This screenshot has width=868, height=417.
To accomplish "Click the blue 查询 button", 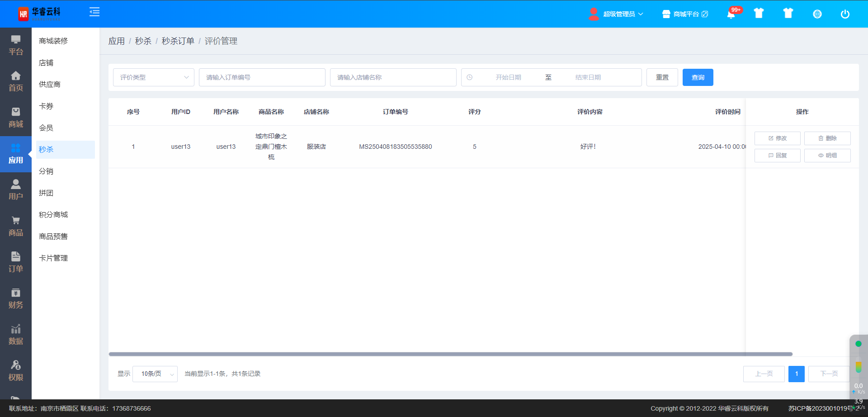I will pos(698,77).
